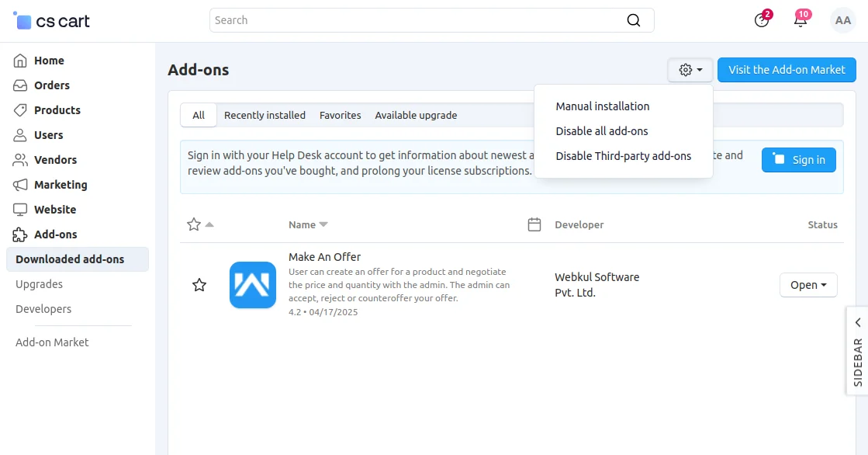Click the calendar icon column header
868x455 pixels.
pyautogui.click(x=534, y=225)
